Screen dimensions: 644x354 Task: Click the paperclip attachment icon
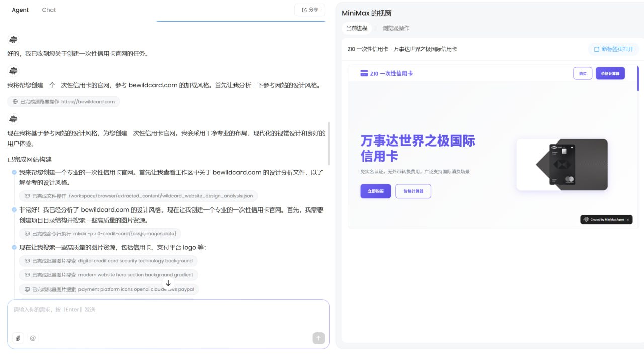(x=18, y=338)
